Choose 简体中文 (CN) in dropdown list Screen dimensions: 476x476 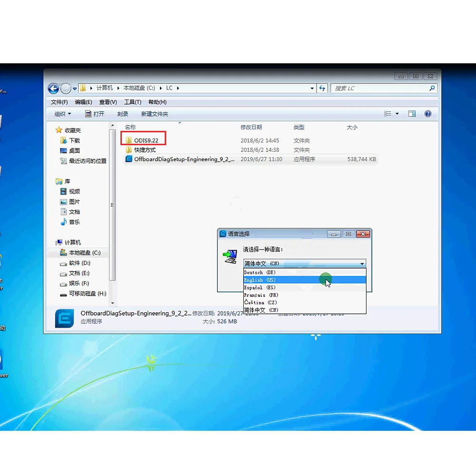[x=305, y=310]
